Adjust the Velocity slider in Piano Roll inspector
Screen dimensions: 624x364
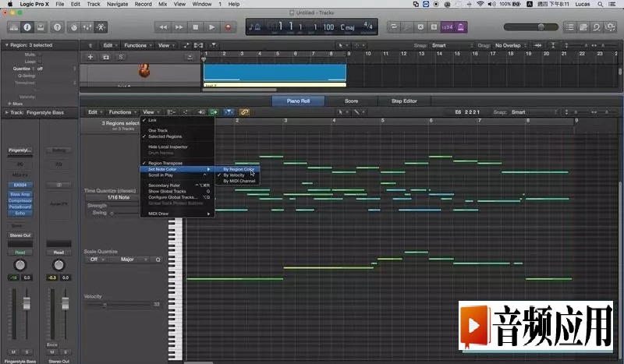[119, 305]
